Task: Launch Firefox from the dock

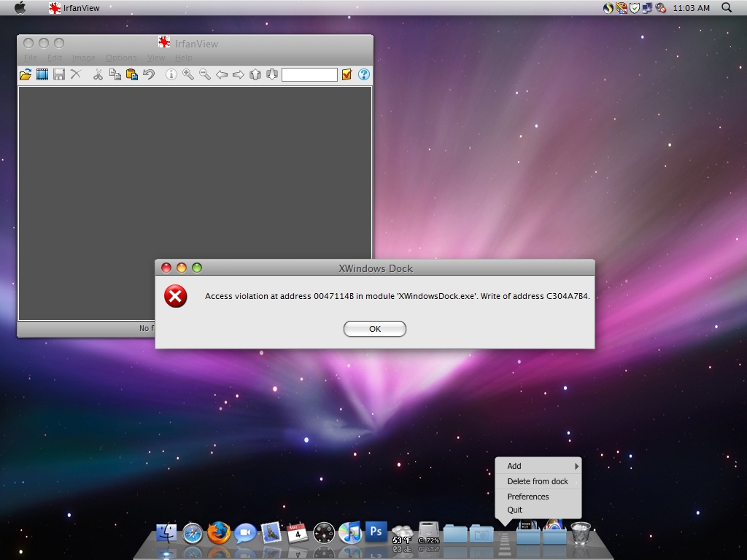Action: (219, 533)
